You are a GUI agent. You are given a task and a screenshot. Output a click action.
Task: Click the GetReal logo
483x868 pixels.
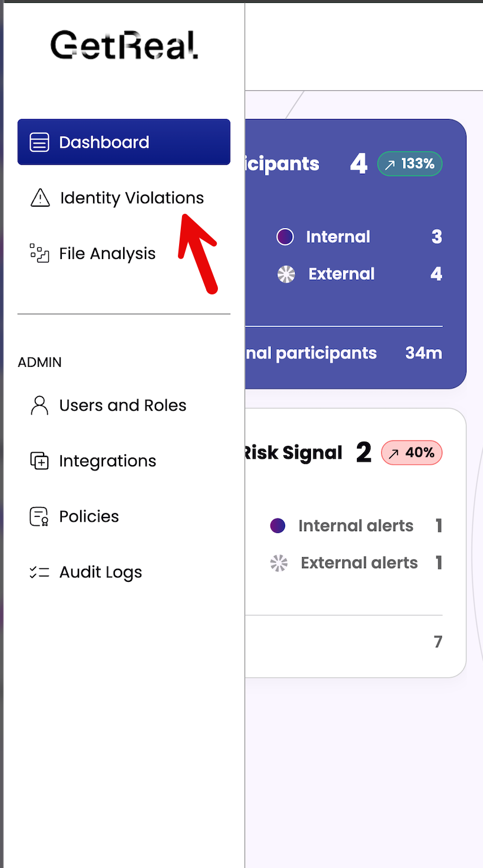click(124, 45)
